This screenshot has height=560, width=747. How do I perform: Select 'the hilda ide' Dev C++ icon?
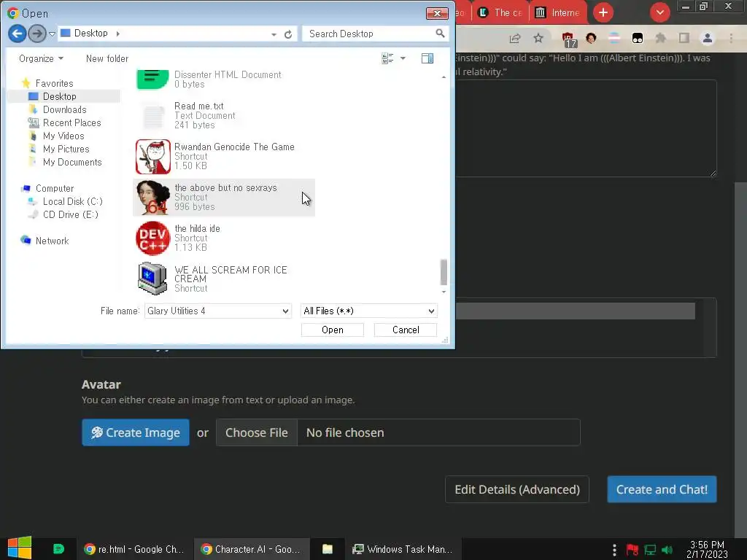(153, 238)
